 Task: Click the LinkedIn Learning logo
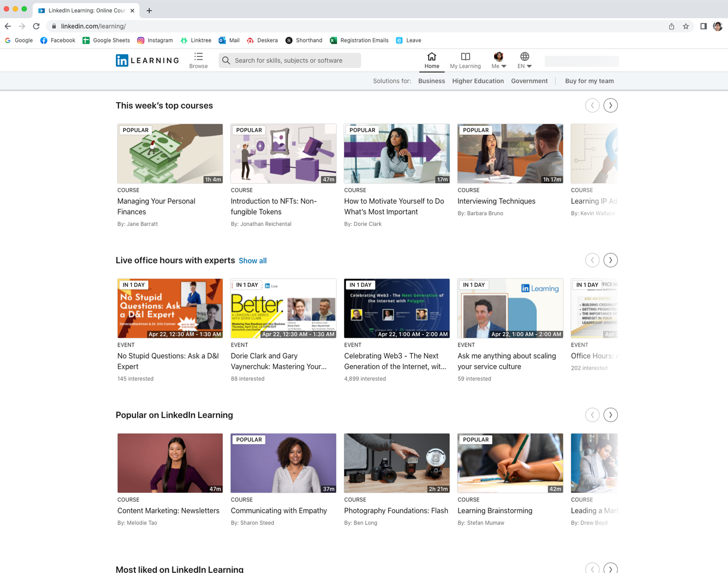147,60
